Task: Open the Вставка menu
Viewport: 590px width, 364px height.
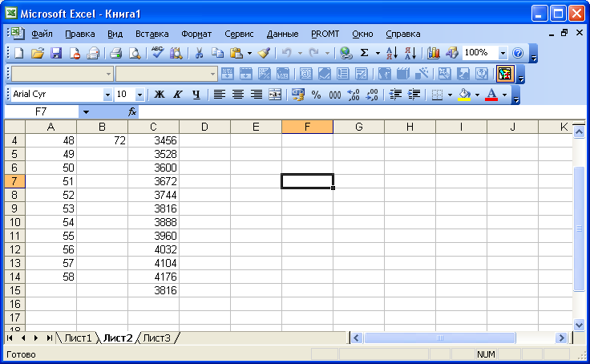Action: coord(152,34)
